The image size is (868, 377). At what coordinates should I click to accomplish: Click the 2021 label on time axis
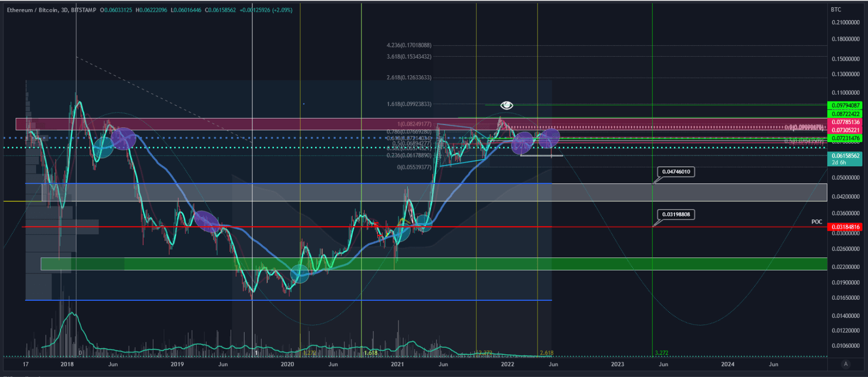coord(397,364)
